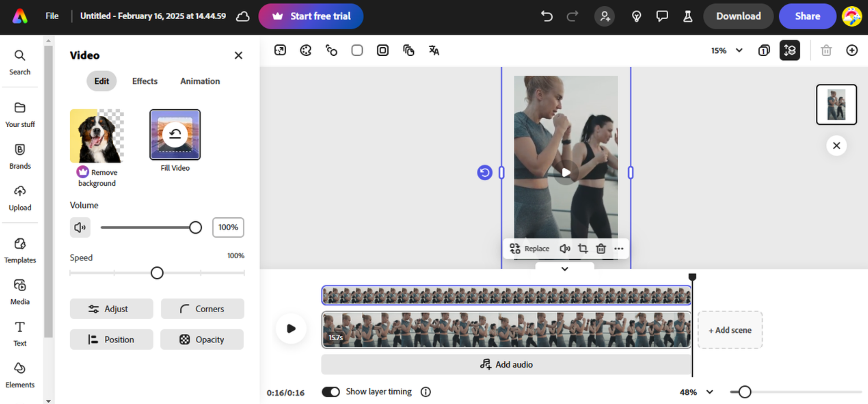Open the Translate text tool
Viewport: 868px width, 404px height.
[434, 50]
